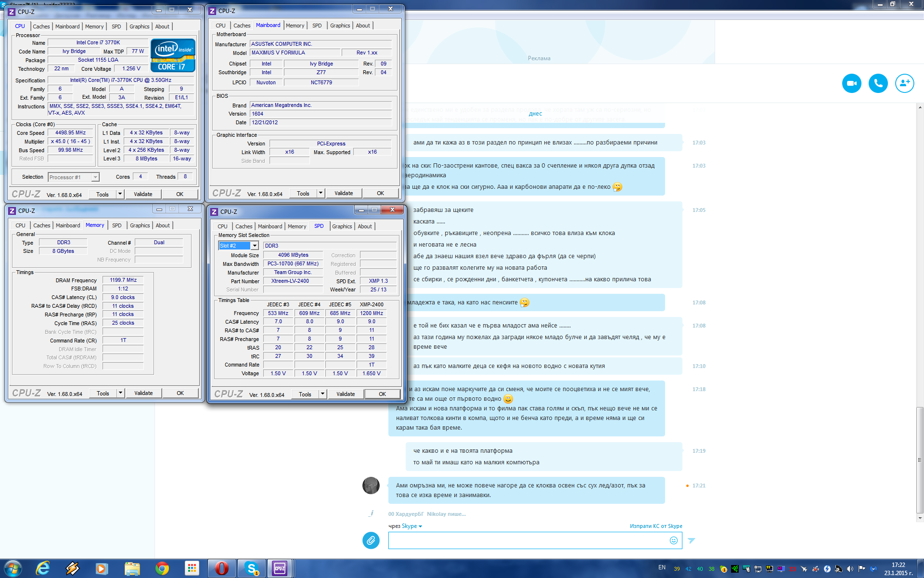Open Opera browser from the taskbar
Image resolution: width=924 pixels, height=578 pixels.
221,568
